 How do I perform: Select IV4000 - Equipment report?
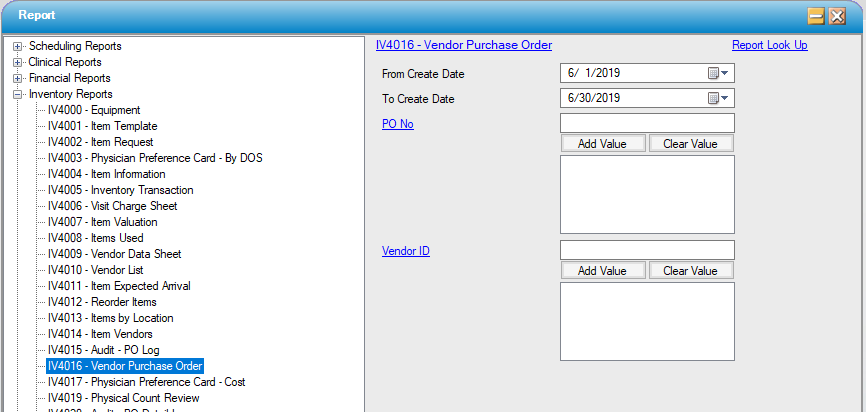(94, 110)
